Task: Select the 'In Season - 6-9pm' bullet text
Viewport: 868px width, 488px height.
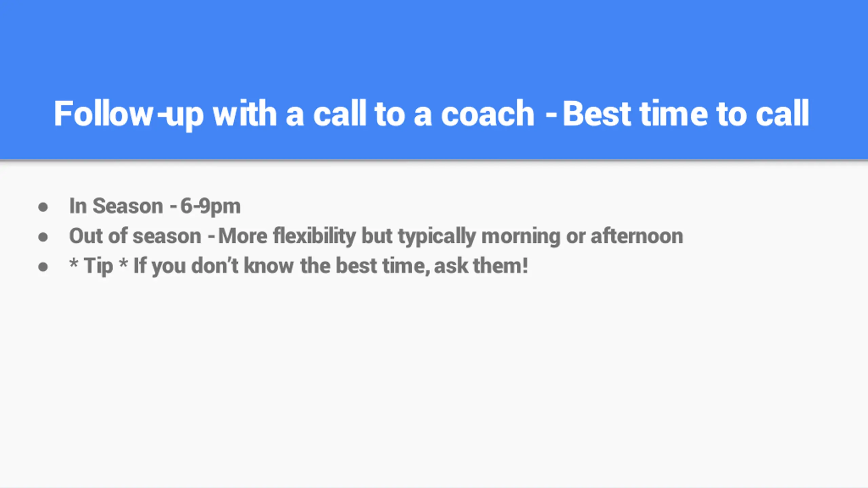Action: point(155,206)
